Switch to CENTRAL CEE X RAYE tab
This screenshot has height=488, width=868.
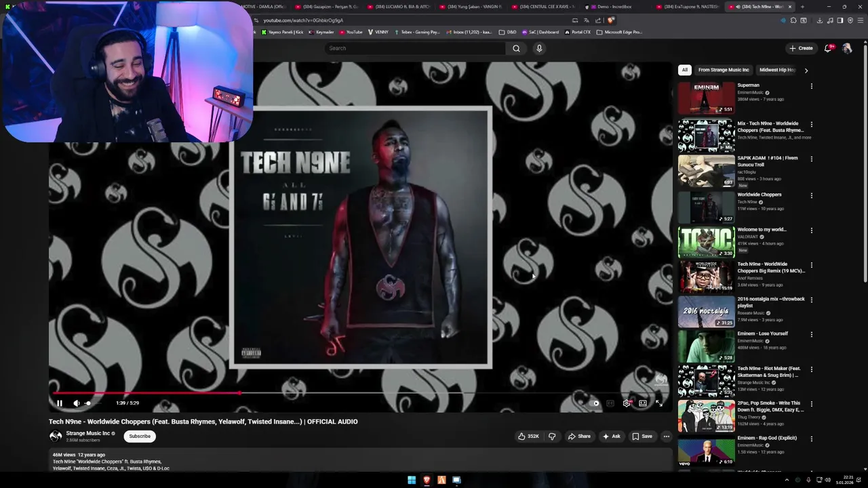click(547, 7)
